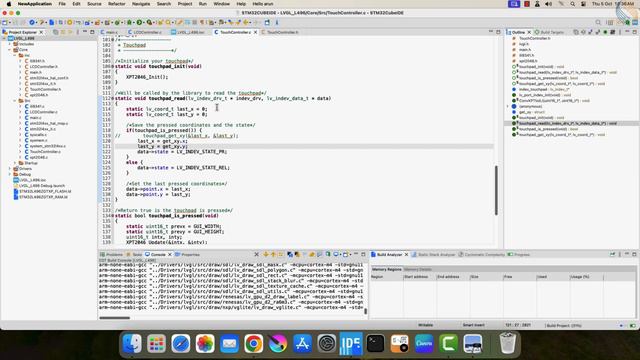
Task: Minimize the editor area
Action: pos(491,32)
